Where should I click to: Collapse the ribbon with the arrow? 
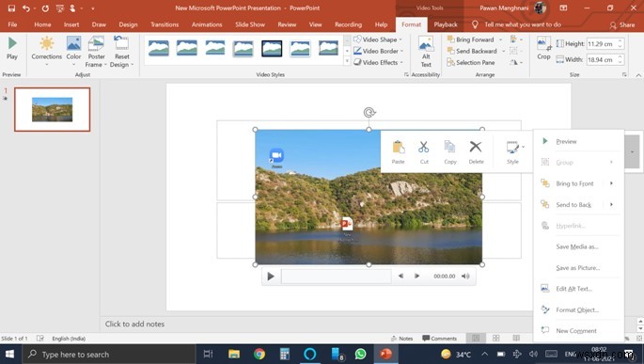[x=638, y=75]
